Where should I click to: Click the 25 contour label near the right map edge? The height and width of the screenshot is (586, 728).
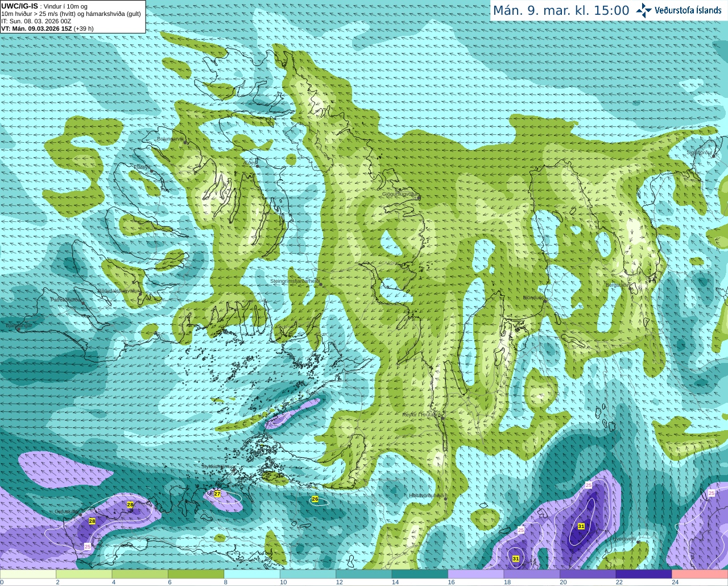(712, 493)
